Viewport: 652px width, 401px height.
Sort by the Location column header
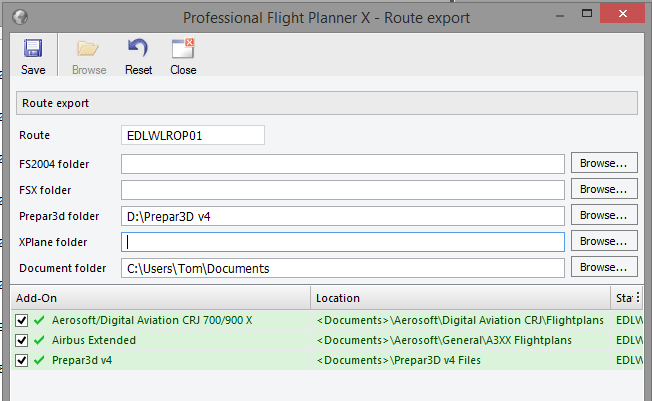coord(460,298)
